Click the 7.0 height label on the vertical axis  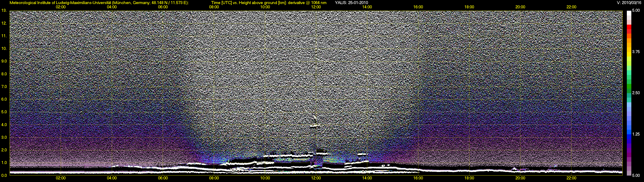click(x=4, y=87)
